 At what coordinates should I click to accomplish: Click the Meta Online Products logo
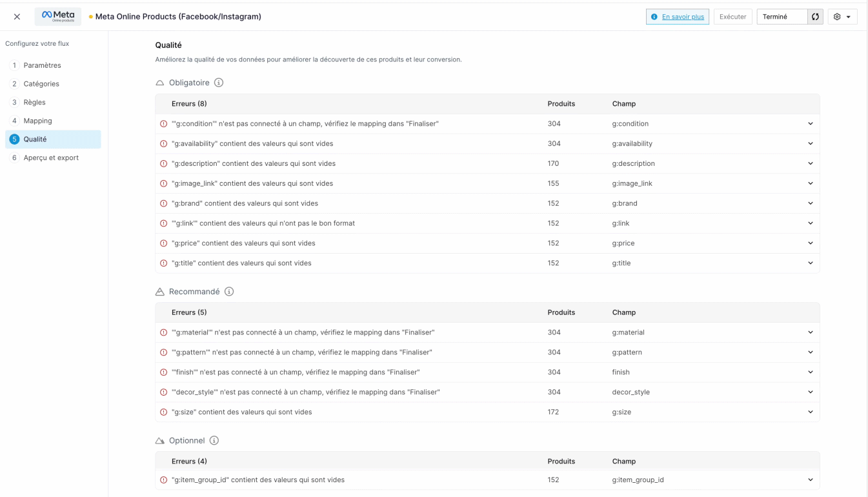point(58,17)
